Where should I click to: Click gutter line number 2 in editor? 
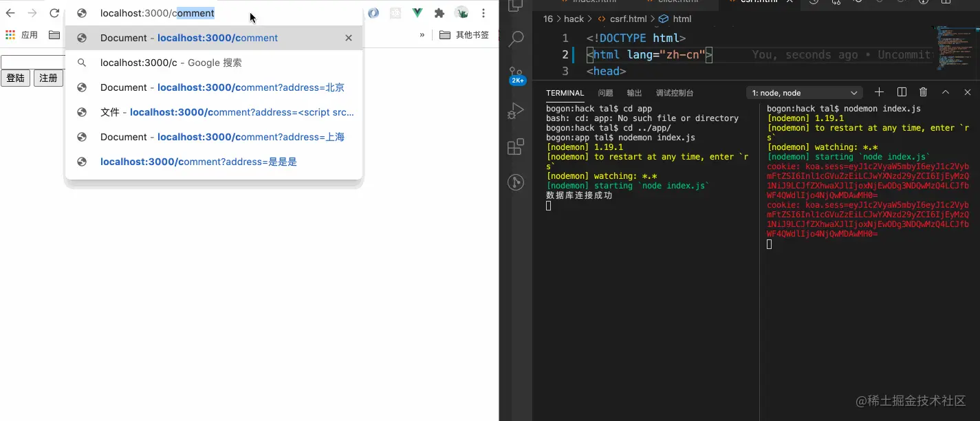pyautogui.click(x=565, y=55)
